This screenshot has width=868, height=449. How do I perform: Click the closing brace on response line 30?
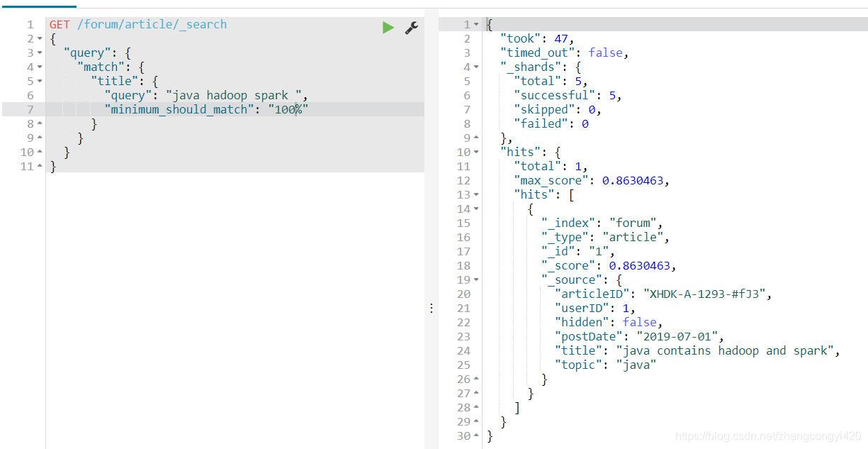click(x=490, y=436)
